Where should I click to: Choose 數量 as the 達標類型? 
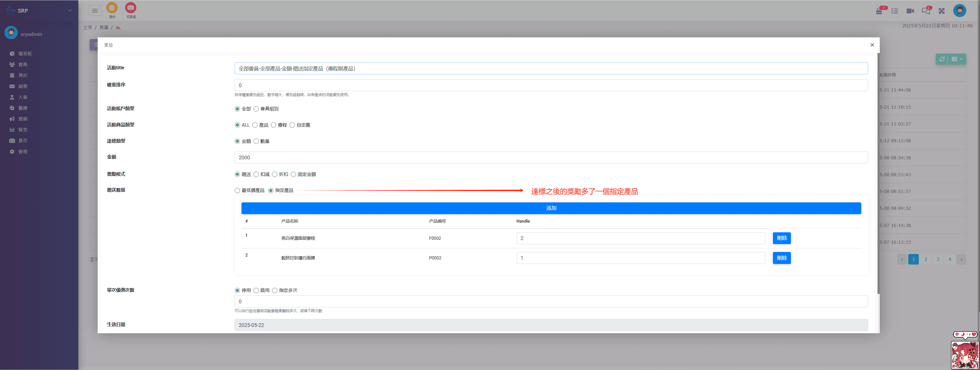click(256, 141)
